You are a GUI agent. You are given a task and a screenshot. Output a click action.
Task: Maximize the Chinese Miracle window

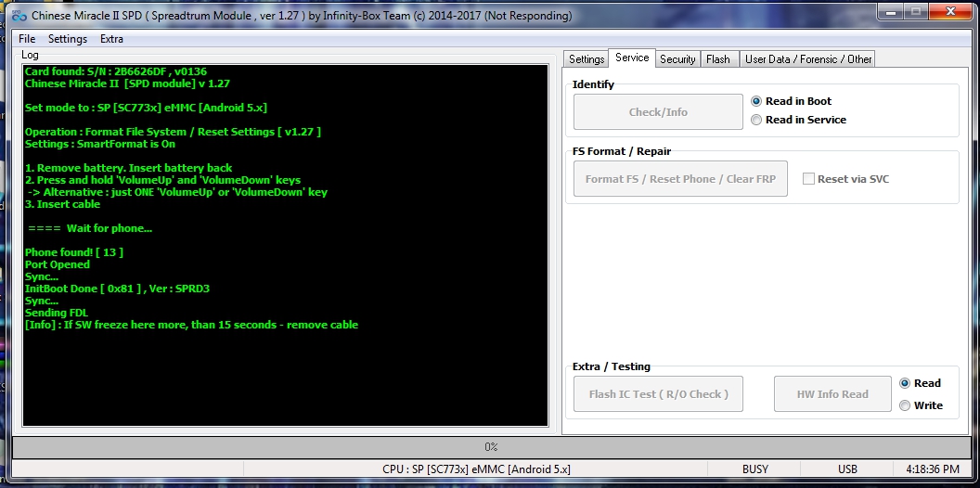point(916,12)
